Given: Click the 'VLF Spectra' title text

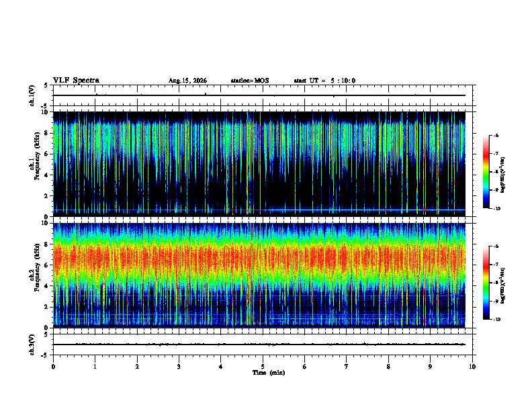Looking at the screenshot, I should point(76,81).
